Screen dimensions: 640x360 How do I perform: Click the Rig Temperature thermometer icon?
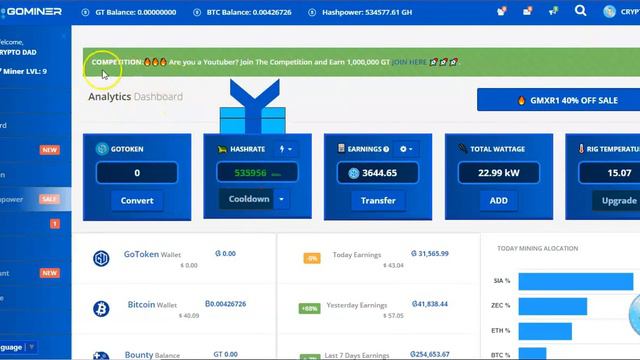pyautogui.click(x=581, y=149)
